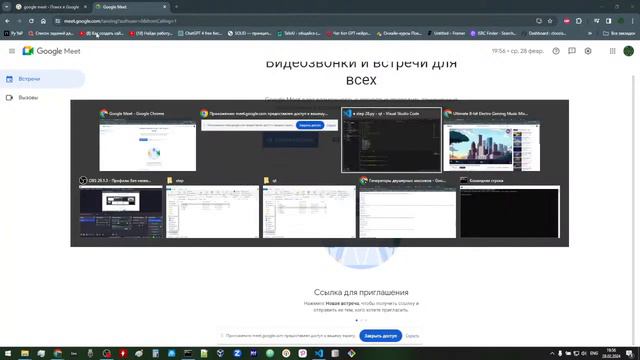Open Visual Studio Code from the taskbar
The image size is (640, 360).
point(319,353)
